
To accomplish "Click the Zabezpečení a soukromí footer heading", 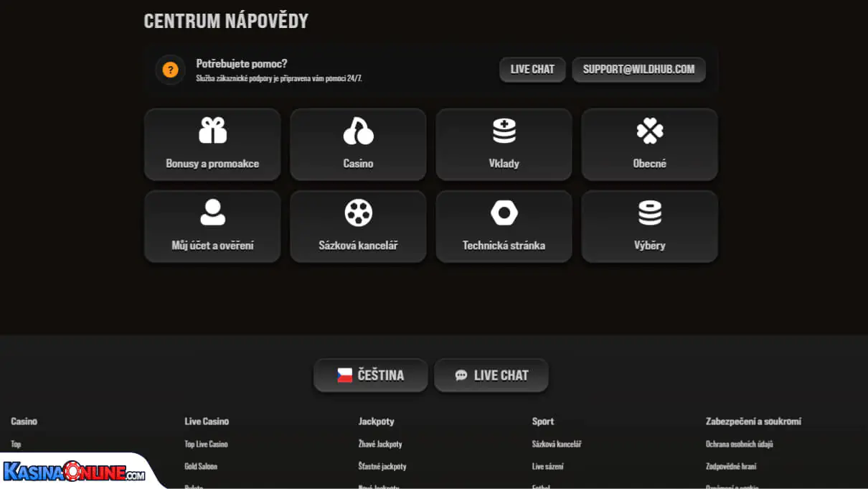I will (x=753, y=422).
